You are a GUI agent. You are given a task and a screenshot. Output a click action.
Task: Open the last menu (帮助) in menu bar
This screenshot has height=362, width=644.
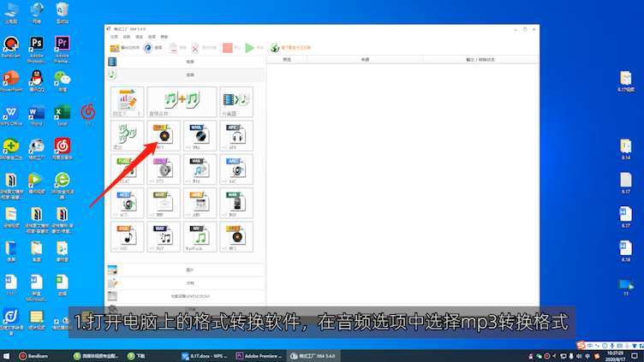164,37
